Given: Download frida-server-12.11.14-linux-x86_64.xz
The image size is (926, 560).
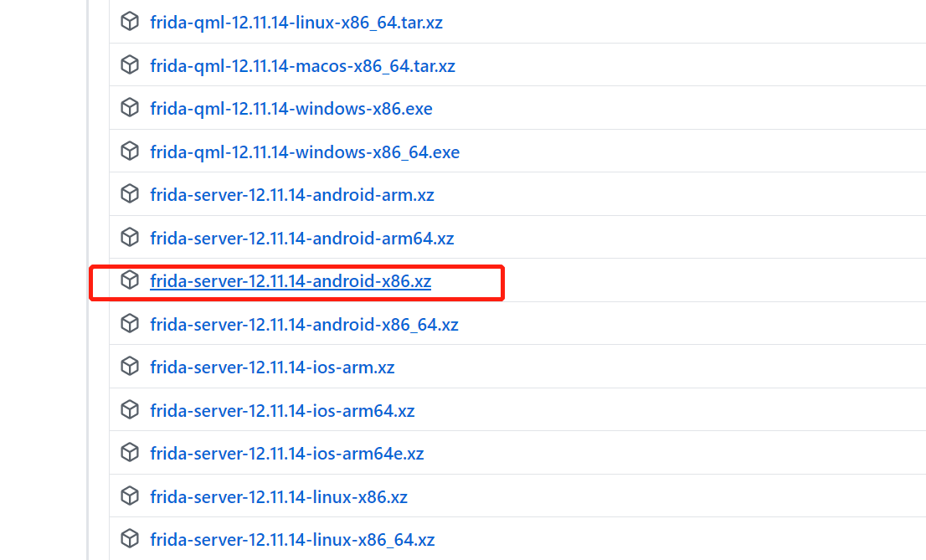Looking at the screenshot, I should click(293, 538).
